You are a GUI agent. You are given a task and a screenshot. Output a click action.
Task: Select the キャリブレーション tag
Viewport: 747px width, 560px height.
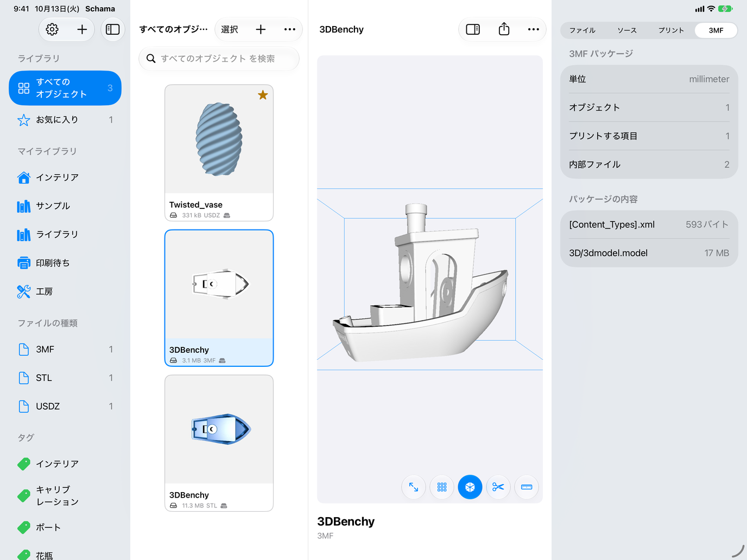point(65,496)
